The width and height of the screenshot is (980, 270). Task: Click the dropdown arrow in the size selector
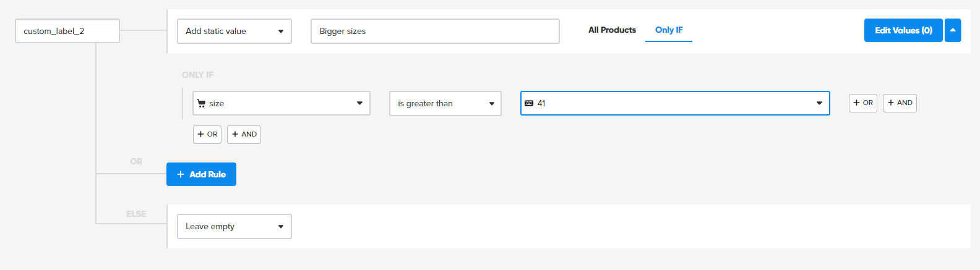[359, 103]
